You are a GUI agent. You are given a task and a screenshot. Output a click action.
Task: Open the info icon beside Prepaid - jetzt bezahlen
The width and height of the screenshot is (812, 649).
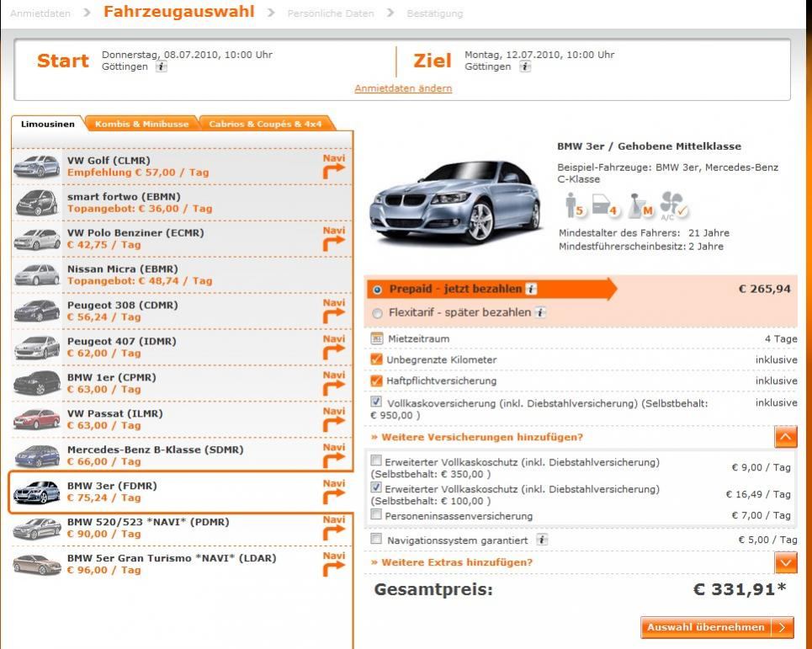pyautogui.click(x=531, y=289)
